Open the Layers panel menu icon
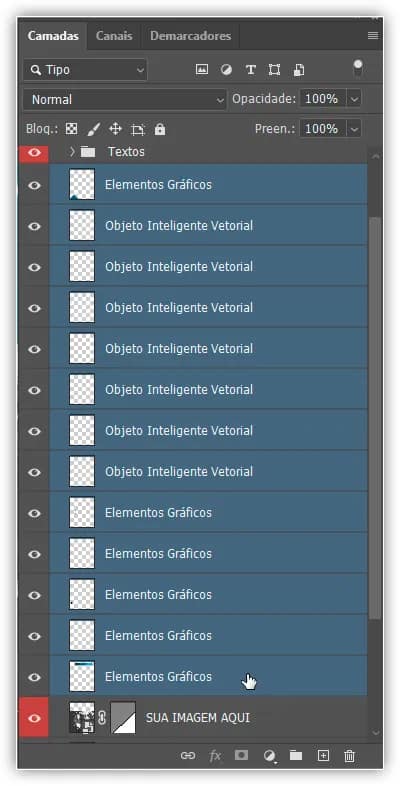This screenshot has width=400, height=786. (372, 36)
